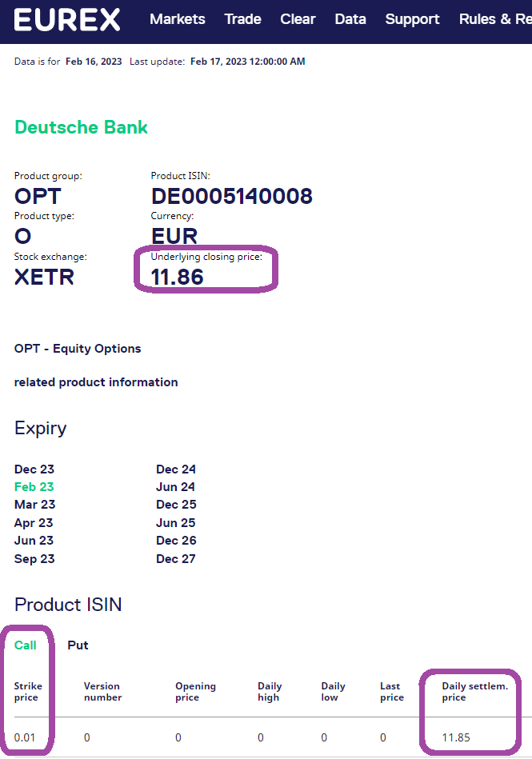The image size is (532, 759).
Task: Open the Data menu
Action: tap(350, 19)
